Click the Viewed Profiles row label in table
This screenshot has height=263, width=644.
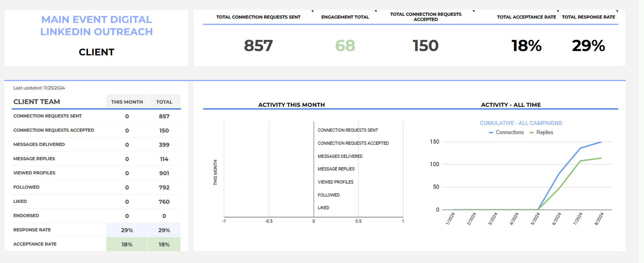pos(34,173)
